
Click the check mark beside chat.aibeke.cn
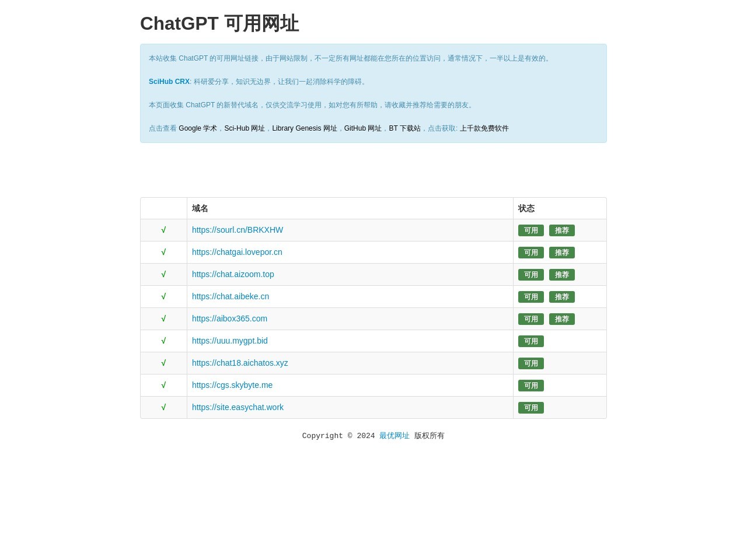point(163,296)
